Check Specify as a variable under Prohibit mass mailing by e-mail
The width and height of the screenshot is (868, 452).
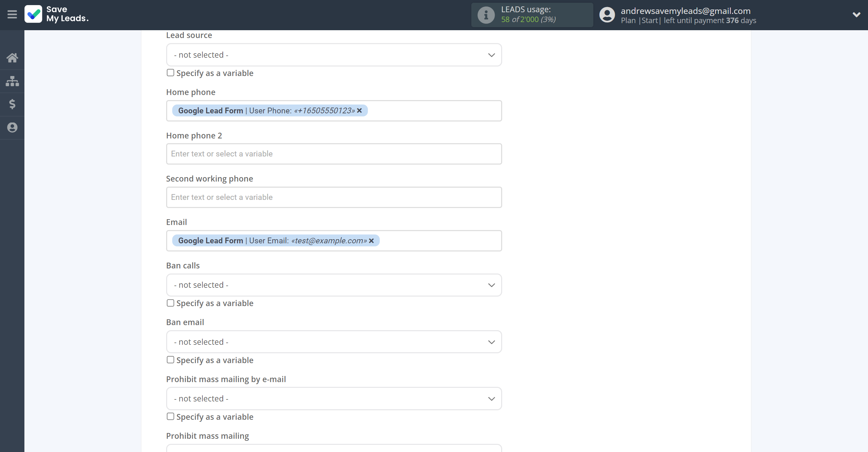click(170, 417)
